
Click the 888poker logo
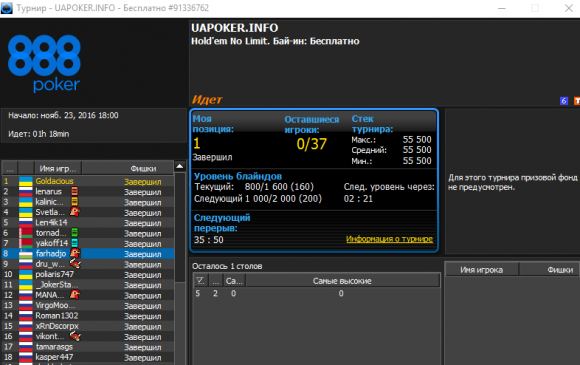tap(44, 63)
